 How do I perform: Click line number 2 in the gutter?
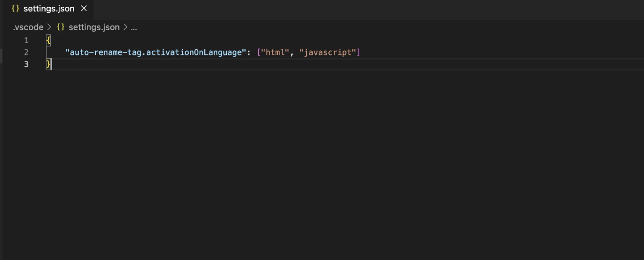[26, 52]
